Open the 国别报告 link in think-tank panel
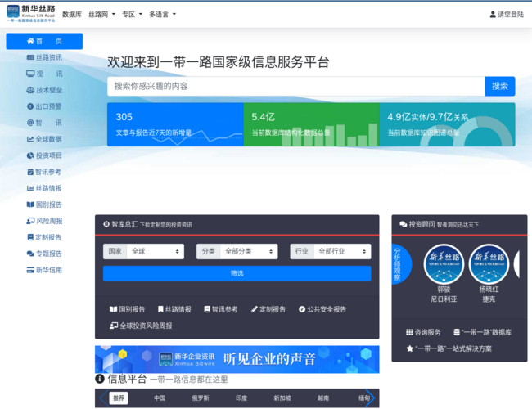 [127, 309]
